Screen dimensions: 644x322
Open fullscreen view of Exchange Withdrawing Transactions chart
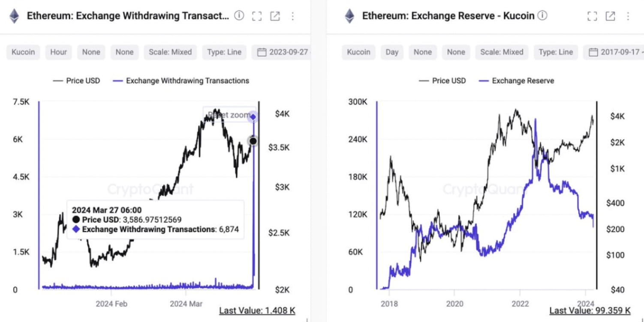(256, 16)
